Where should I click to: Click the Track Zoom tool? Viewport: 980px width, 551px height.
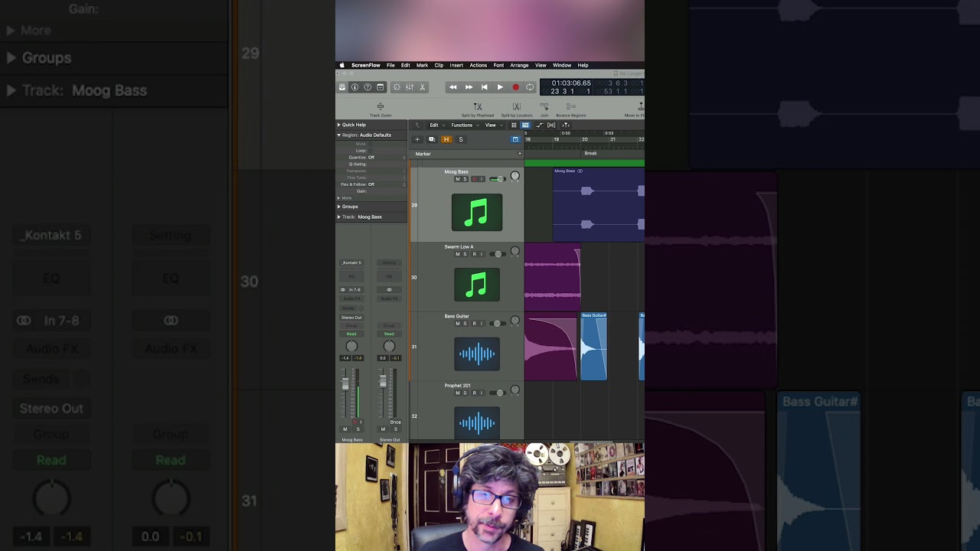(x=381, y=109)
